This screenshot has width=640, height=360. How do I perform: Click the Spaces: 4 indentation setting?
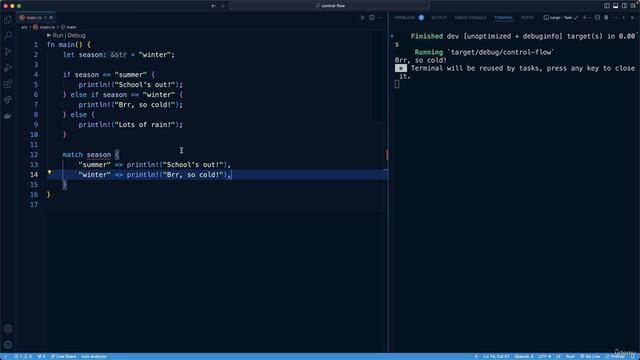[x=524, y=356]
